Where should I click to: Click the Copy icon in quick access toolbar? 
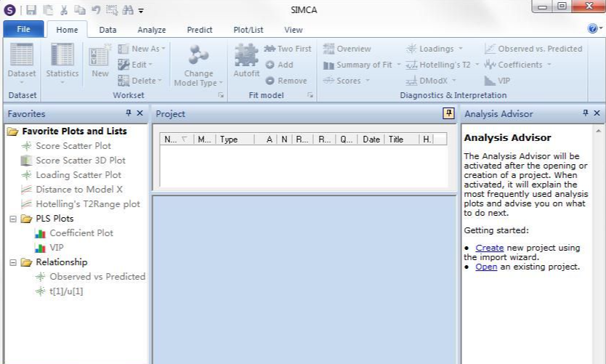(80, 10)
